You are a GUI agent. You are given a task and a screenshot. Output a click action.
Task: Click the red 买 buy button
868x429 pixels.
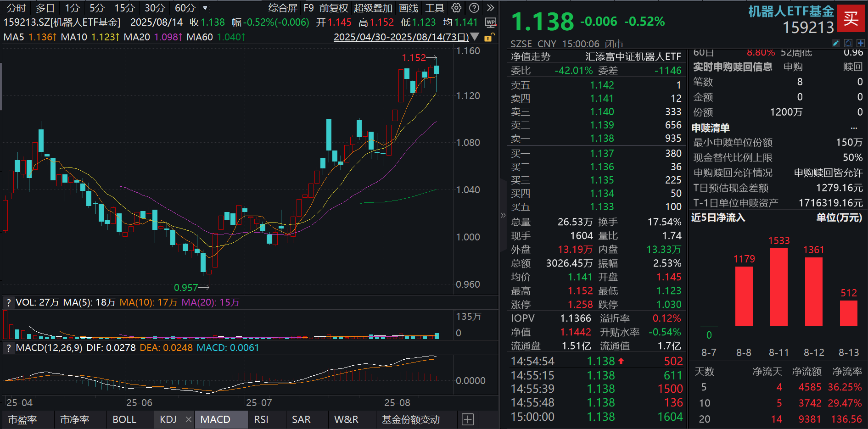pos(851,18)
